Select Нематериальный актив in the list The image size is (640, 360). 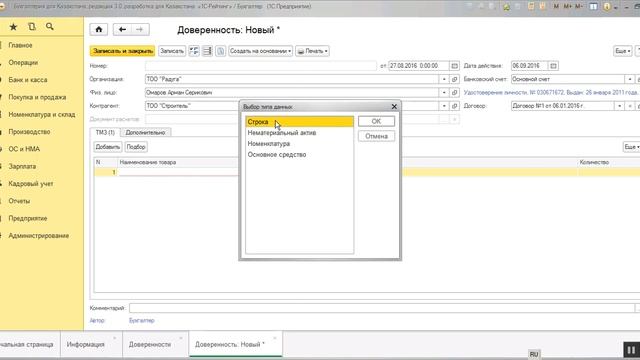click(x=300, y=133)
